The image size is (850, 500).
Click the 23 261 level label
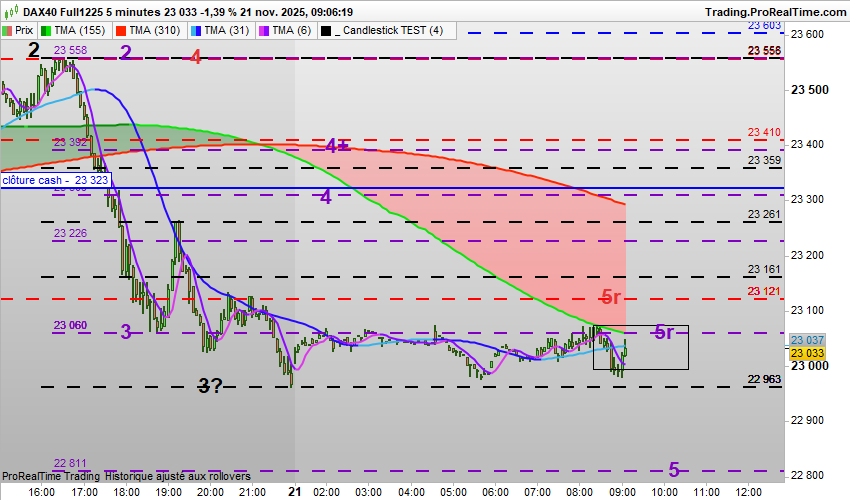(x=764, y=214)
